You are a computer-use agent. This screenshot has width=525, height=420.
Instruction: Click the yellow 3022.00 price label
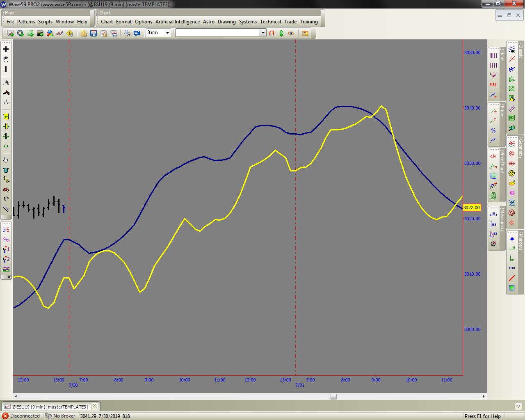pos(472,208)
